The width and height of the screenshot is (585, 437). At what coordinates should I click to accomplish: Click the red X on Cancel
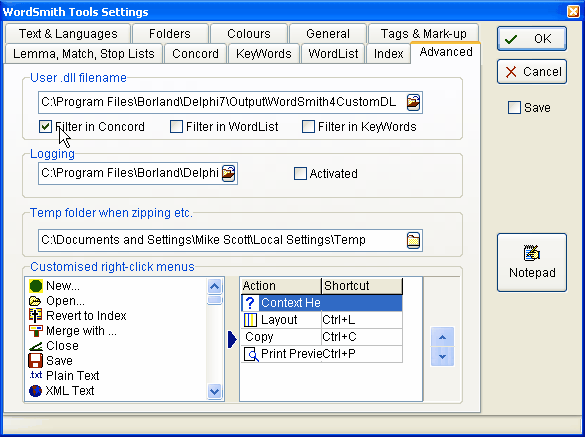tap(511, 72)
